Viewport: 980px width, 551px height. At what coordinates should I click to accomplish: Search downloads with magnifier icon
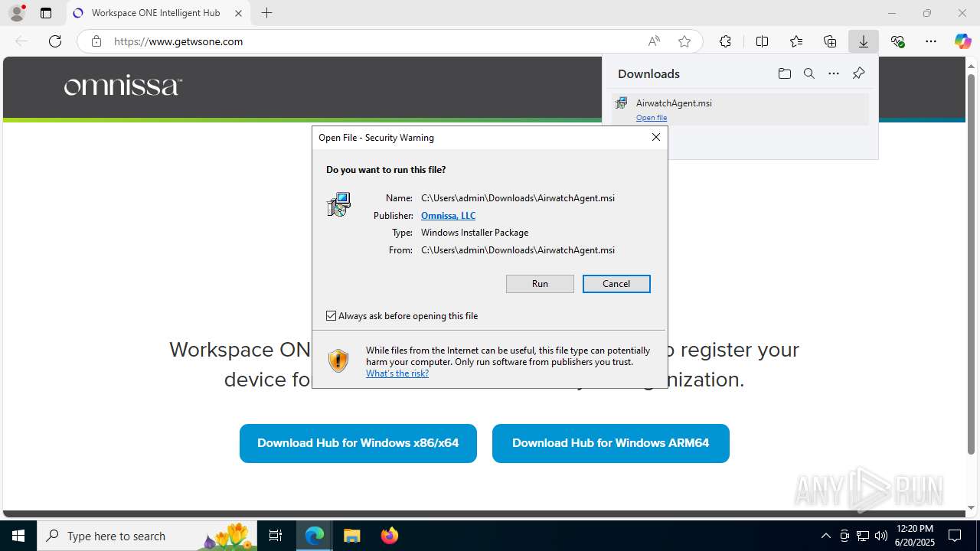[808, 73]
